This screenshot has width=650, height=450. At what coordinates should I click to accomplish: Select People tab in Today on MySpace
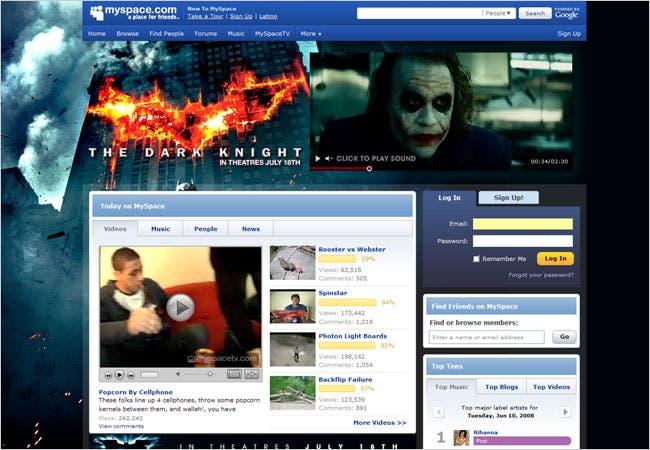(206, 229)
